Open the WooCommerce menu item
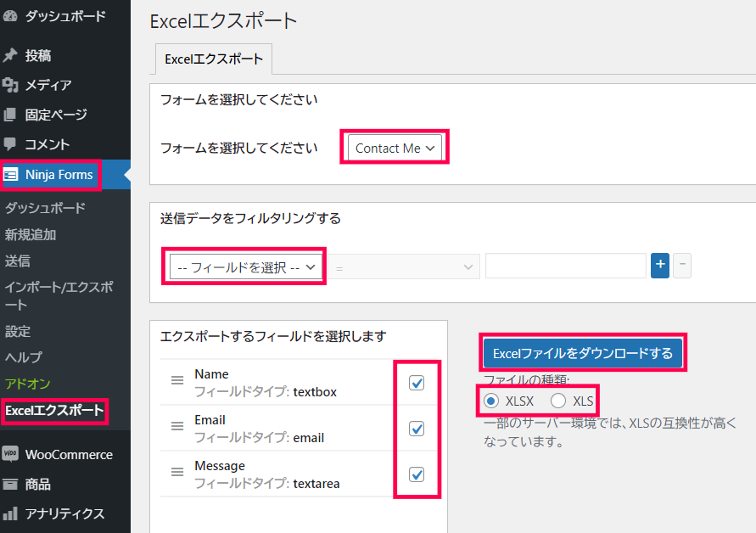Image resolution: width=756 pixels, height=533 pixels. click(x=65, y=454)
